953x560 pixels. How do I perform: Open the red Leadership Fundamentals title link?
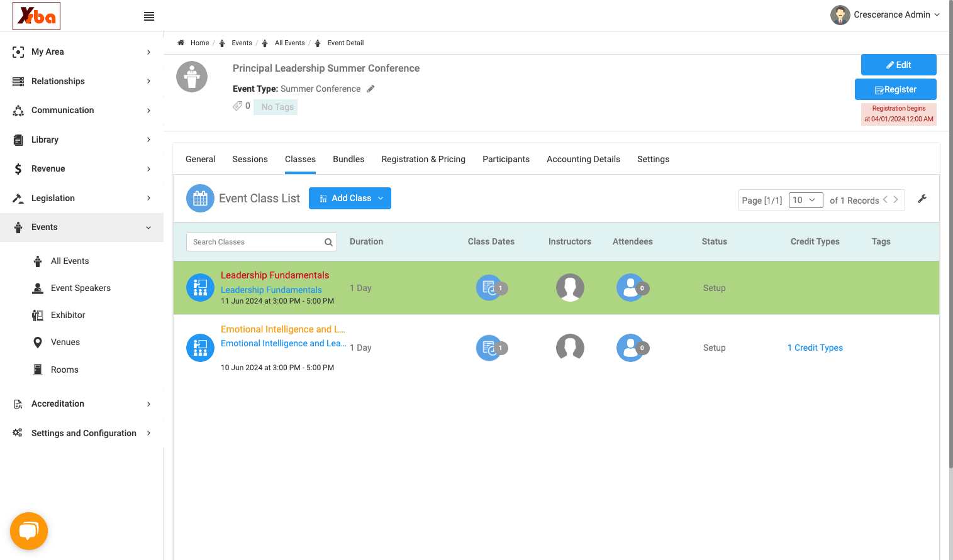[x=275, y=275]
